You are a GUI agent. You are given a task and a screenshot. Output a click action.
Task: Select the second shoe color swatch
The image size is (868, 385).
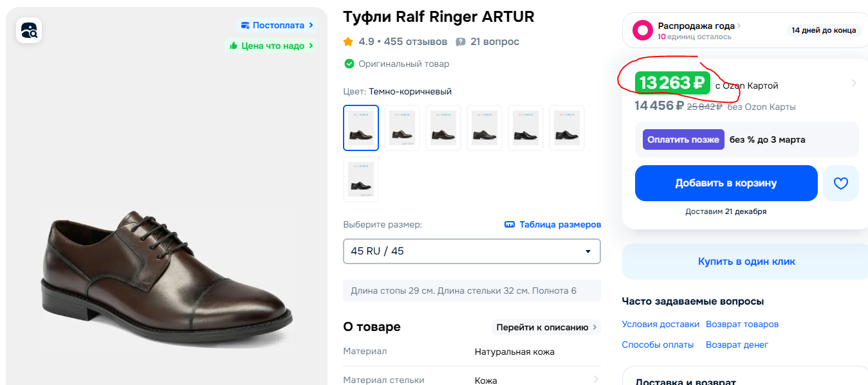coord(402,128)
